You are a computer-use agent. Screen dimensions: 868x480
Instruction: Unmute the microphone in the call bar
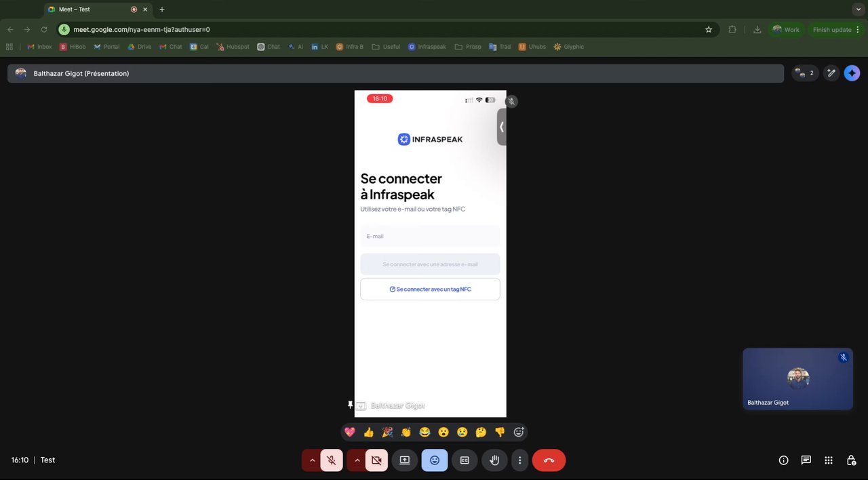point(331,460)
